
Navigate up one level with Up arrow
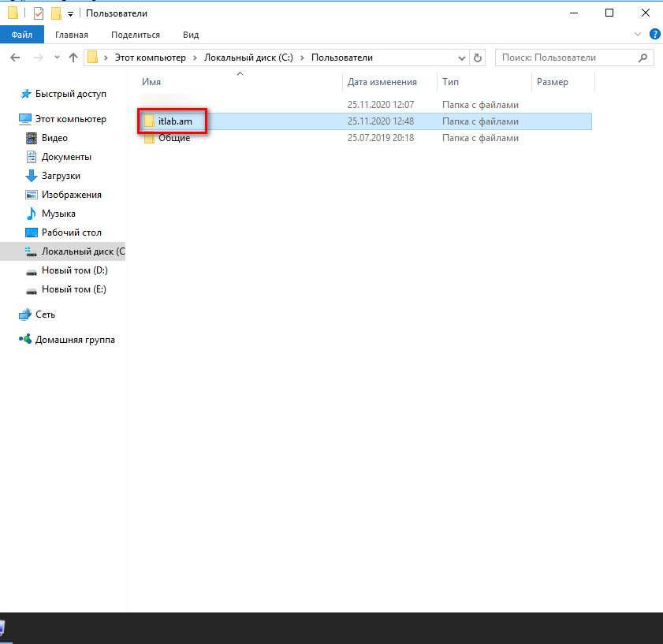[x=73, y=58]
